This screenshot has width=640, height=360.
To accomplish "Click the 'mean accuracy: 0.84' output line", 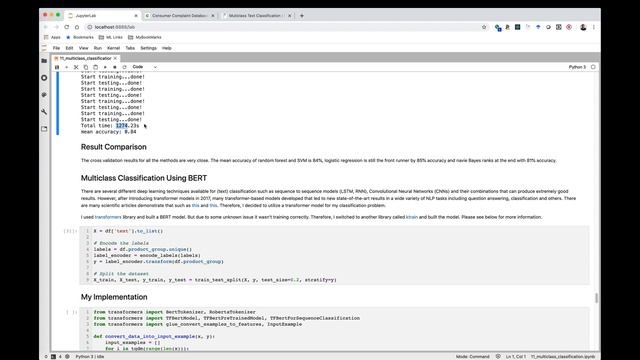I will [x=109, y=132].
